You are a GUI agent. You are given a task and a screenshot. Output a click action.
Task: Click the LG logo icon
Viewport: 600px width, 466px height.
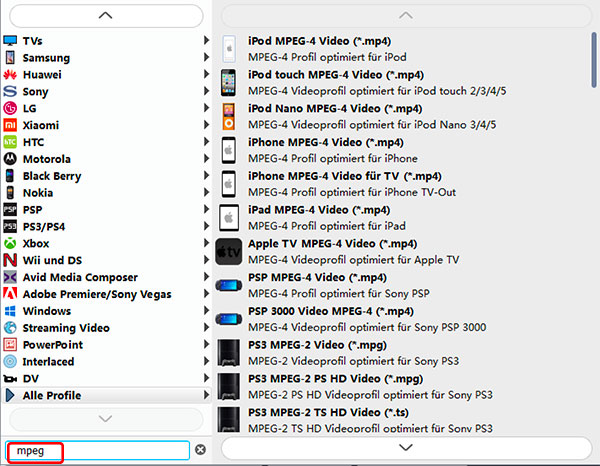point(10,108)
